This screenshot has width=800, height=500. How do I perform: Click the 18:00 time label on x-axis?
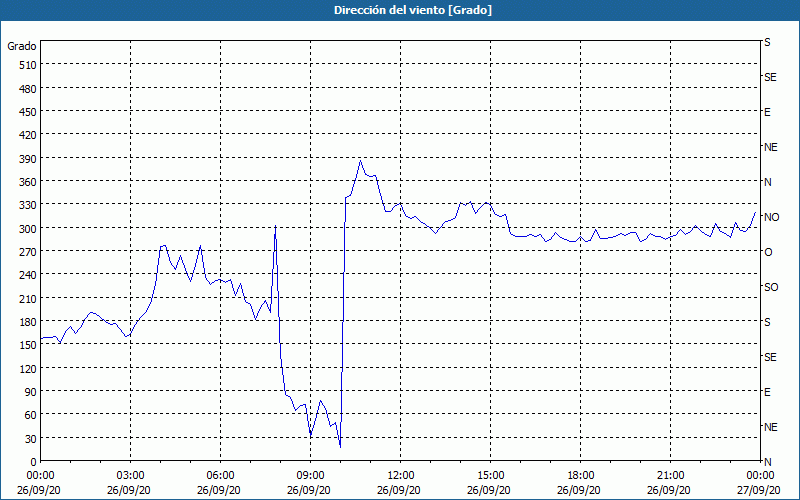(x=580, y=476)
